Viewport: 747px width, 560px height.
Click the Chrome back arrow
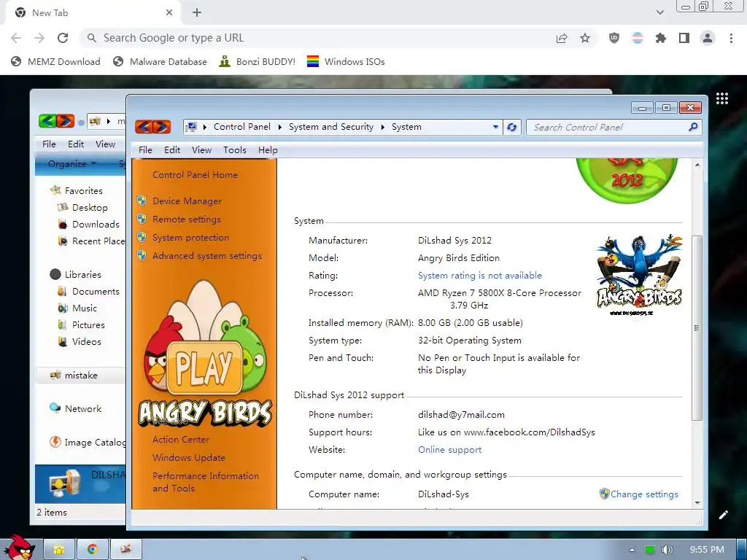(x=16, y=38)
